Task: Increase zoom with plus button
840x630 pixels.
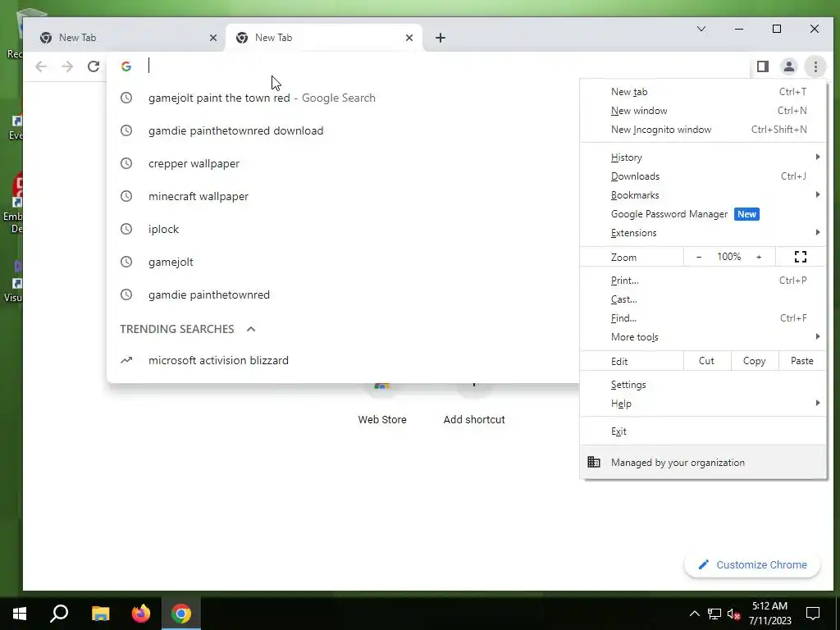Action: 759,257
